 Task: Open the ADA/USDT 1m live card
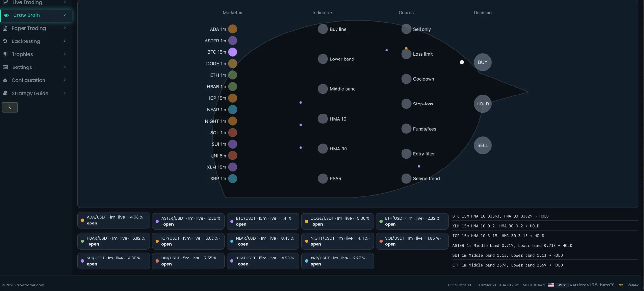click(114, 220)
